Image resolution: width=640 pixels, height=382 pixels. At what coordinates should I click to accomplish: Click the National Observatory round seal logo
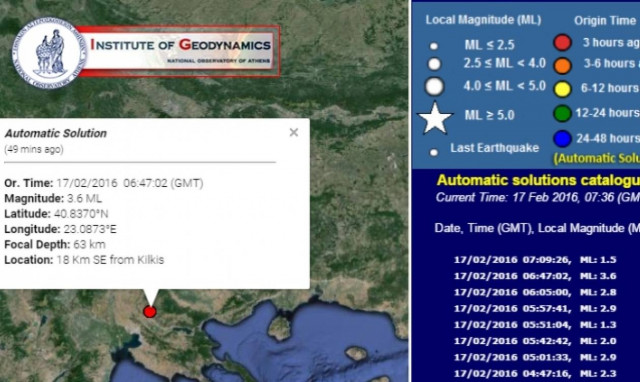pyautogui.click(x=50, y=53)
